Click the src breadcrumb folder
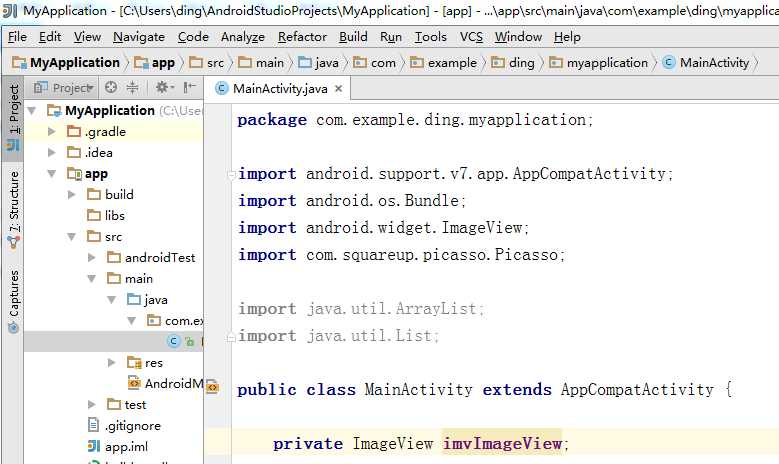 click(x=207, y=63)
